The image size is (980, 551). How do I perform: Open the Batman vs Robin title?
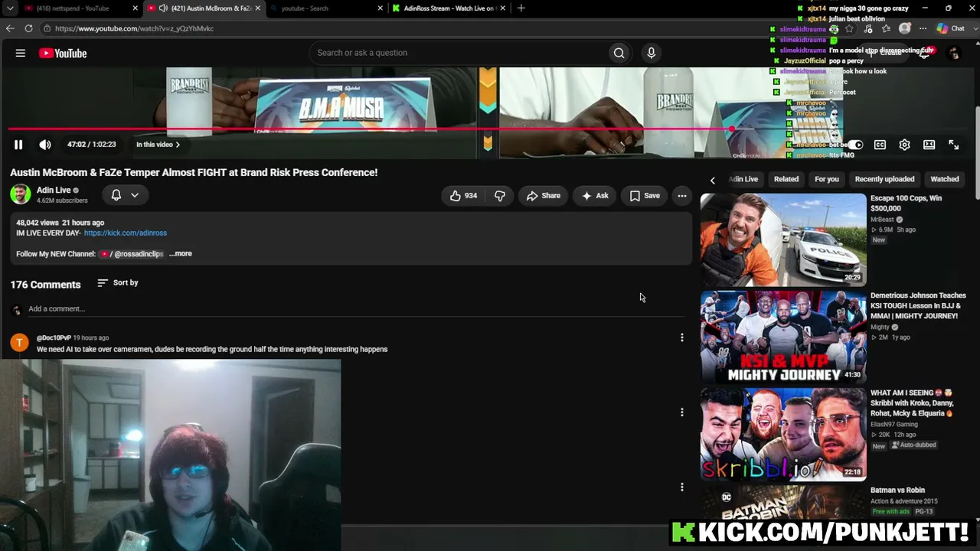(897, 490)
